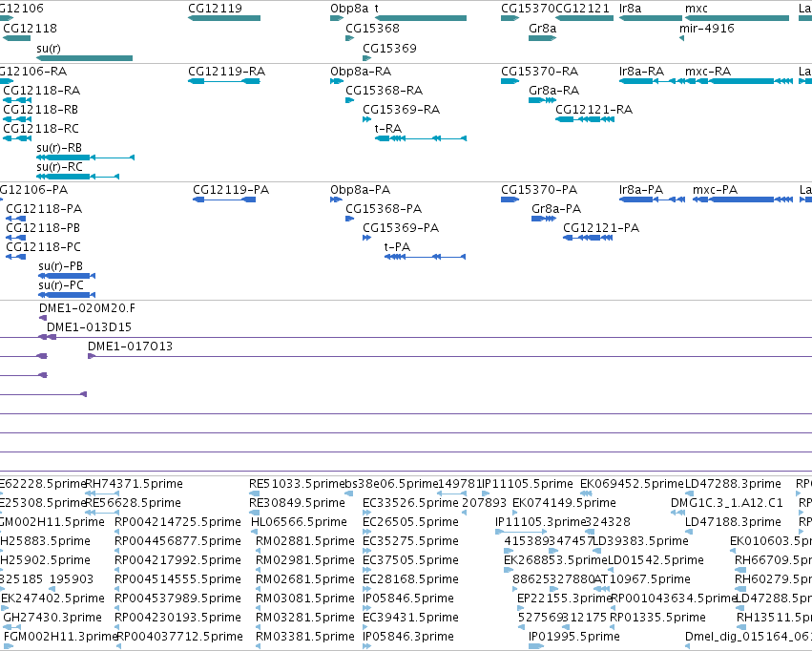The height and width of the screenshot is (651, 812).
Task: Click the t-PA protein label
Action: [397, 247]
